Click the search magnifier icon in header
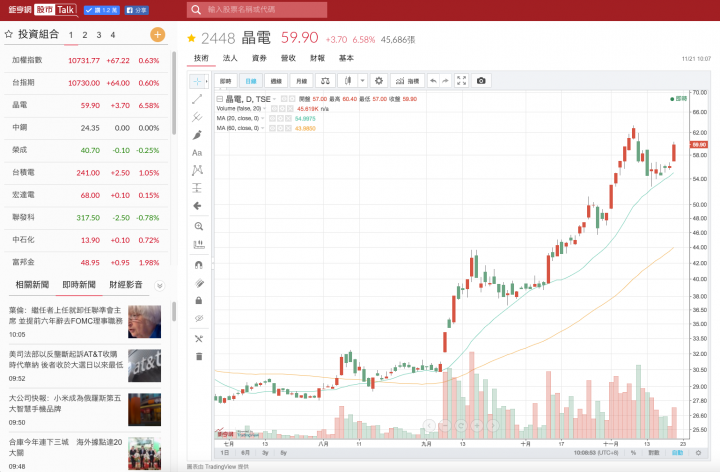Screen dimensions: 720x472 click(x=196, y=10)
